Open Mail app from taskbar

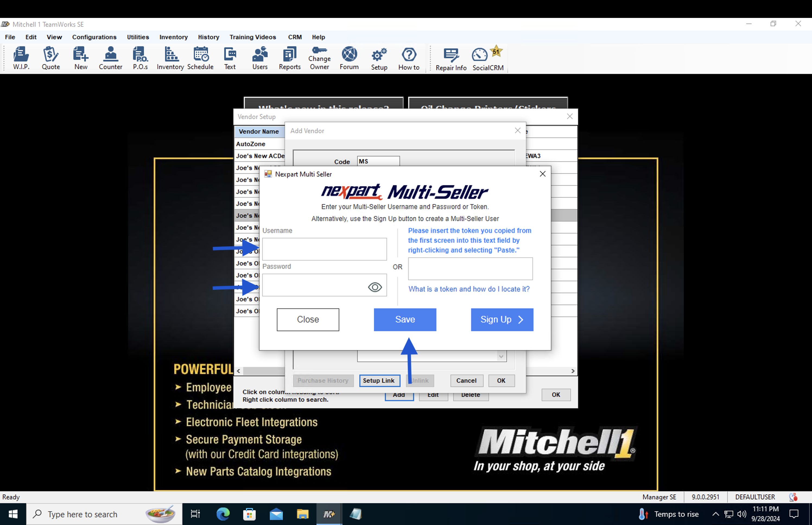[276, 514]
